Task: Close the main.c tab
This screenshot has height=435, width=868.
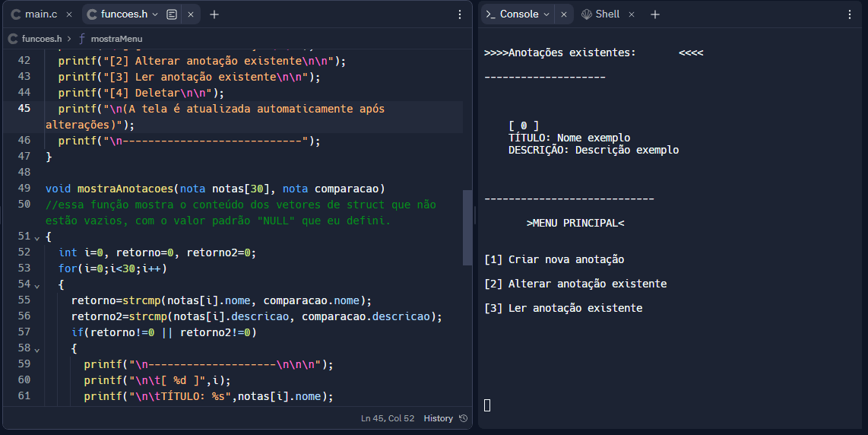Action: pos(69,14)
